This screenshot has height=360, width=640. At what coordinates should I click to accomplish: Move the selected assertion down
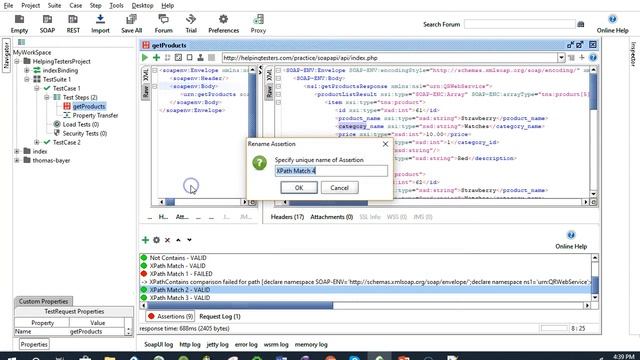pyautogui.click(x=189, y=240)
